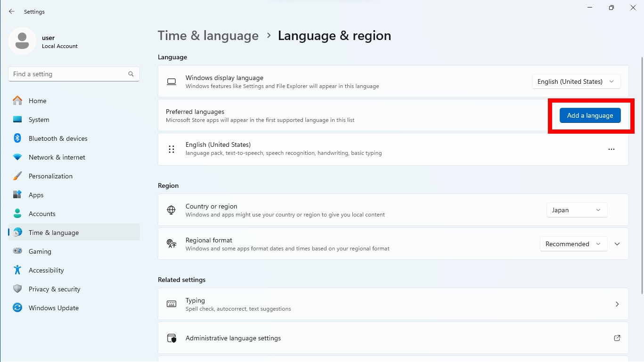
Task: Open the Windows display language dropdown
Action: (x=576, y=81)
